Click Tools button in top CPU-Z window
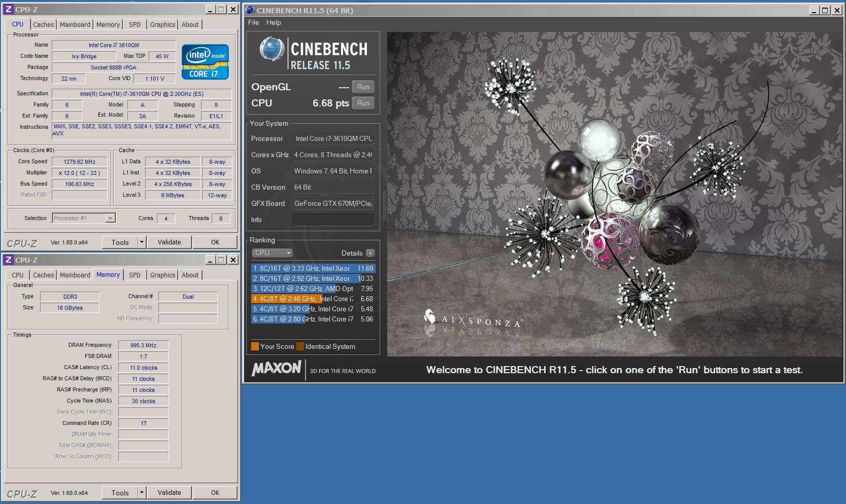Viewport: 846px width, 504px height. pos(120,242)
